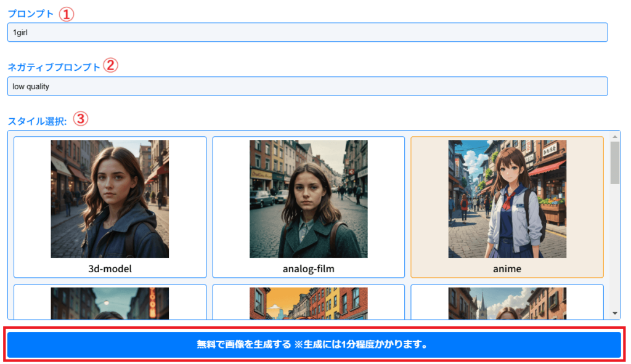
Task: Select the analog-film style card
Action: click(309, 207)
